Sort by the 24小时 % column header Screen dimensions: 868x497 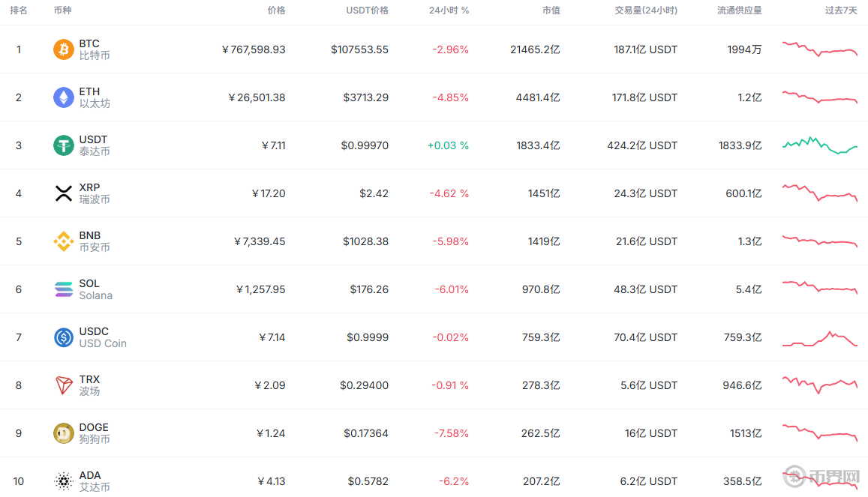click(449, 10)
